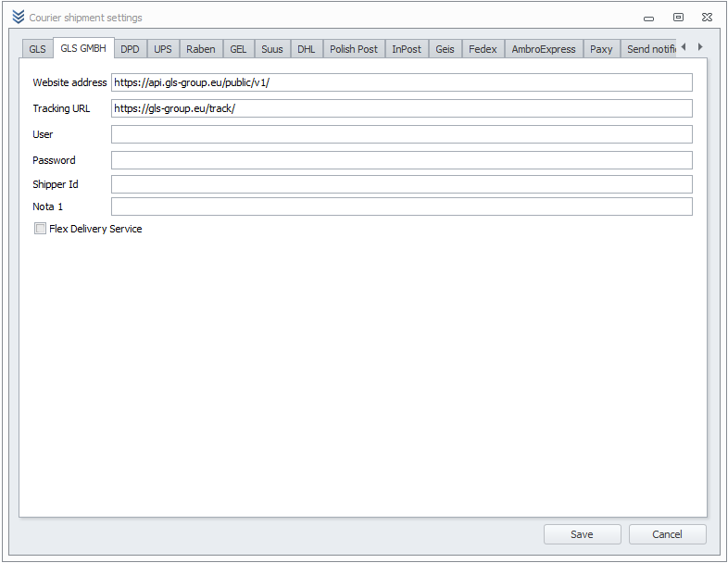The width and height of the screenshot is (728, 563).
Task: Switch to the GLS tab
Action: tap(38, 49)
